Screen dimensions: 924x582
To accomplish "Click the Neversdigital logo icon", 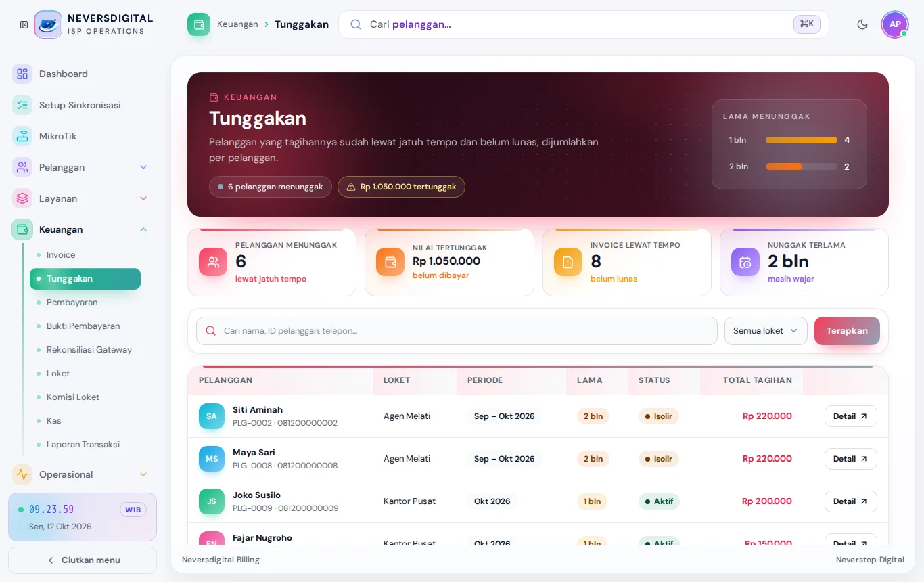I will coord(48,24).
